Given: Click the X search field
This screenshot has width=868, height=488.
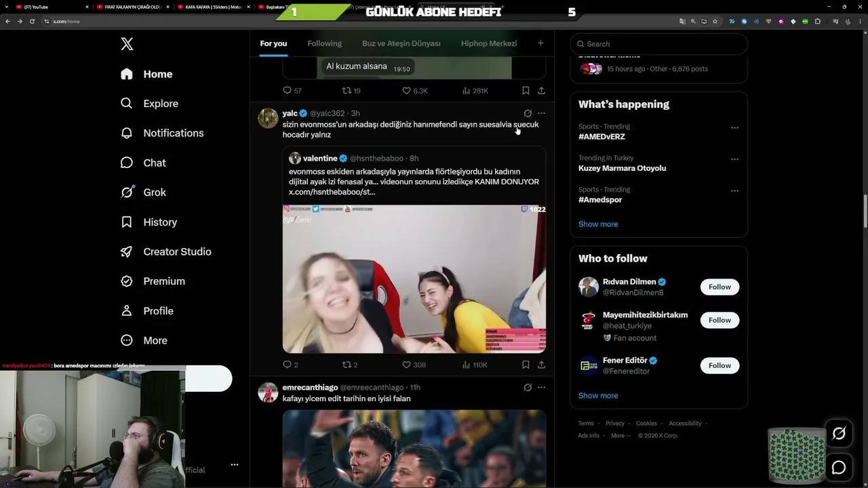Looking at the screenshot, I should point(658,44).
